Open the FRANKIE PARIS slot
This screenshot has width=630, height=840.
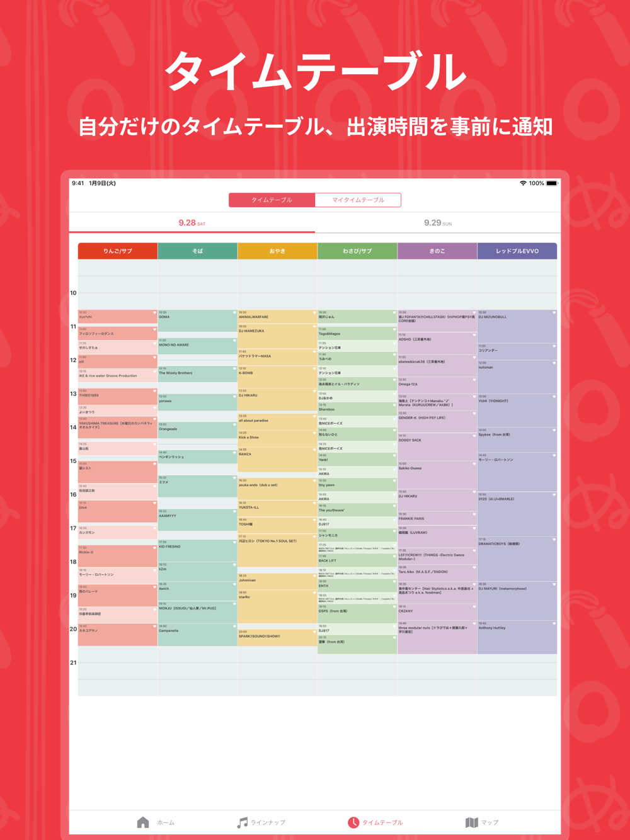[x=437, y=518]
